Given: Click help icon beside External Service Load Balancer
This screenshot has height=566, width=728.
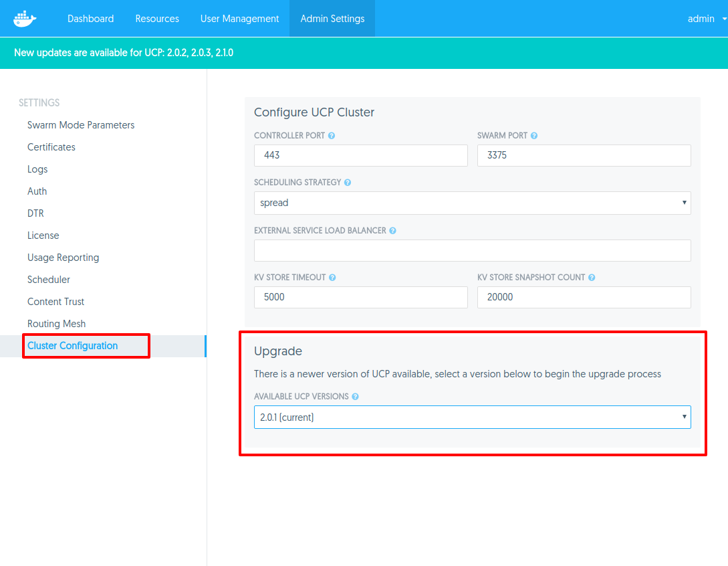Looking at the screenshot, I should pos(392,231).
